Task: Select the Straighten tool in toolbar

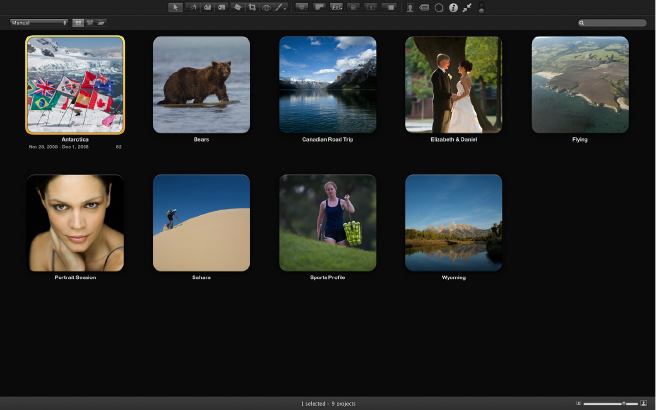Action: click(237, 7)
